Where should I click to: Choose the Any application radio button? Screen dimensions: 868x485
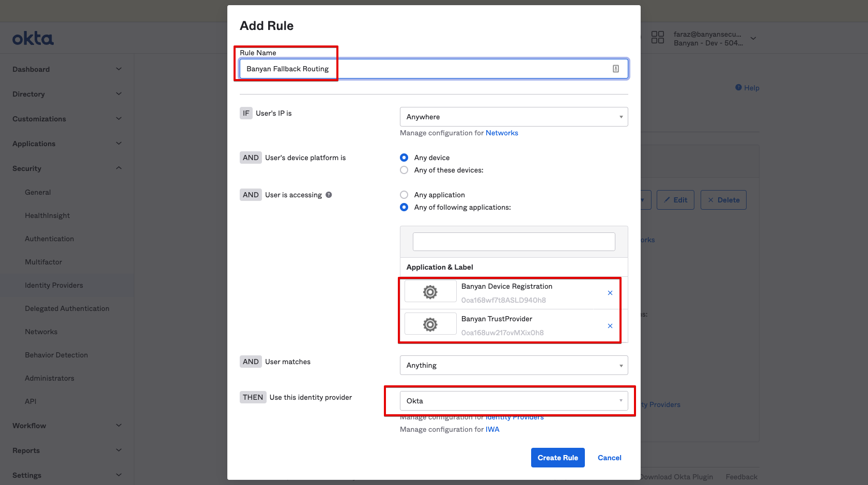(404, 195)
